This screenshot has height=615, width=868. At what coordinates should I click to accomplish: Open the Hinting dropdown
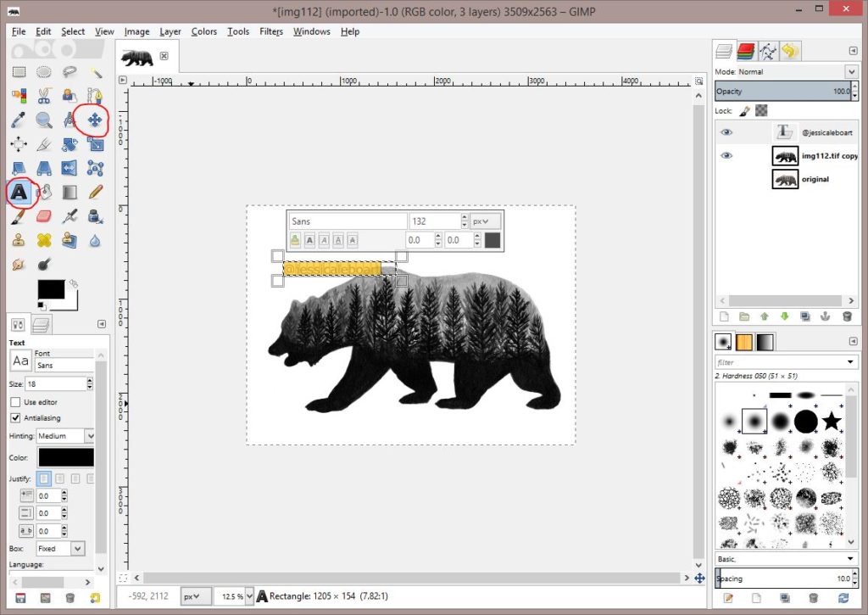[x=90, y=436]
